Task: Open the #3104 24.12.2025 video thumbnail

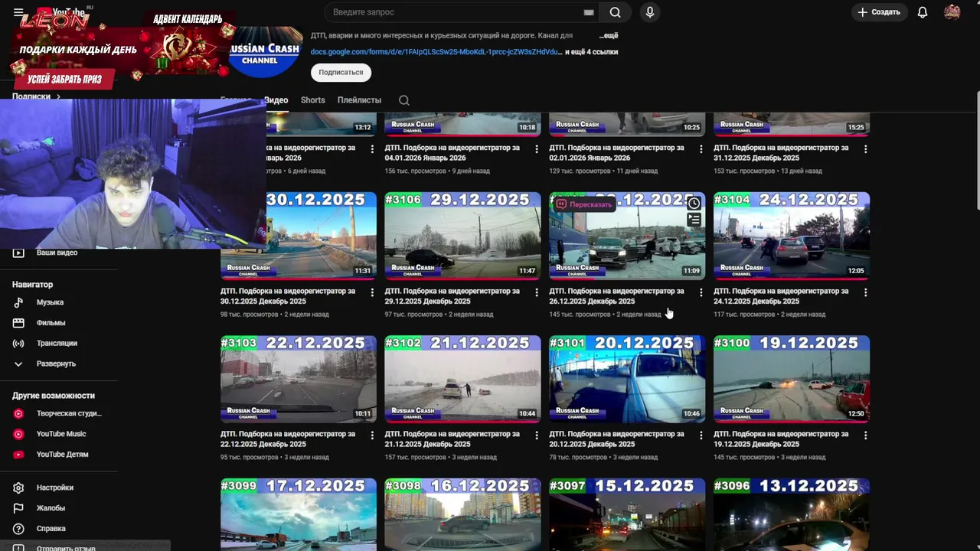Action: click(x=792, y=236)
